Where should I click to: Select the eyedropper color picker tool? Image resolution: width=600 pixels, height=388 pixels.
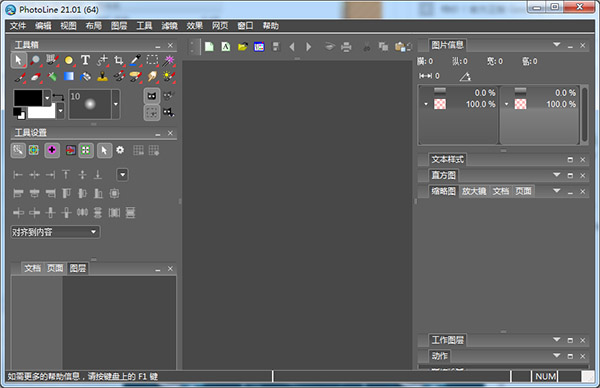(x=135, y=60)
